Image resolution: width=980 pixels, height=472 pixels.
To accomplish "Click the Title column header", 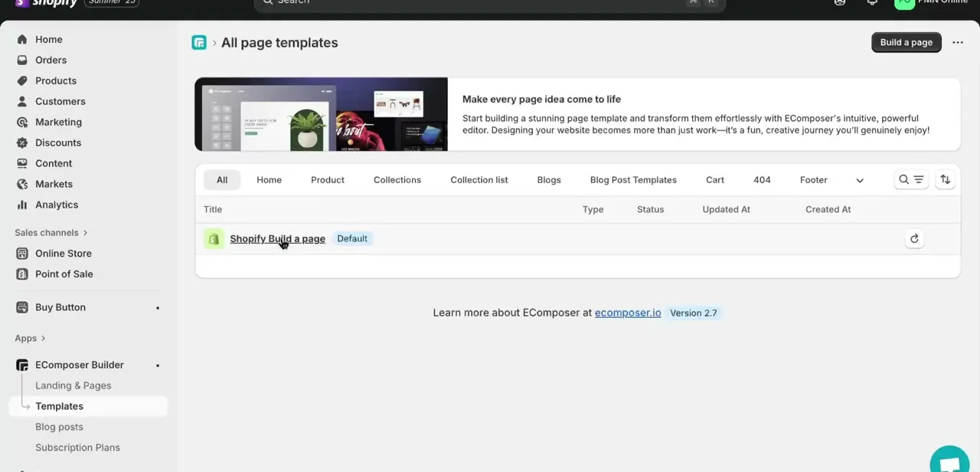I will click(213, 209).
